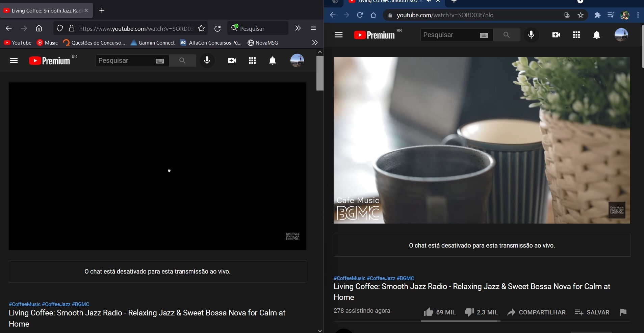Viewport: 644px width, 333px height.
Task: Open YouTube guide menu in Chrome window
Action: (339, 35)
